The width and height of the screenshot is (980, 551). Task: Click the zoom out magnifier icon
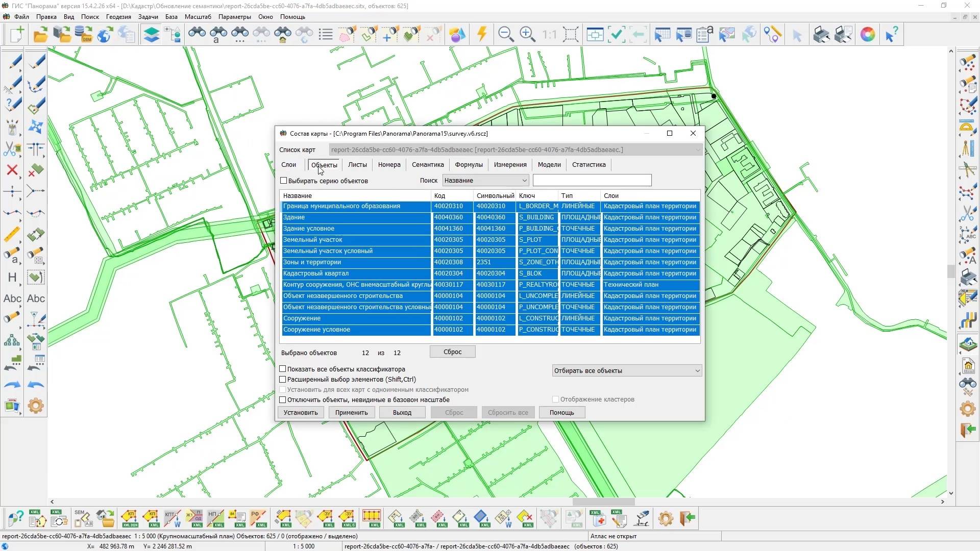tap(505, 34)
